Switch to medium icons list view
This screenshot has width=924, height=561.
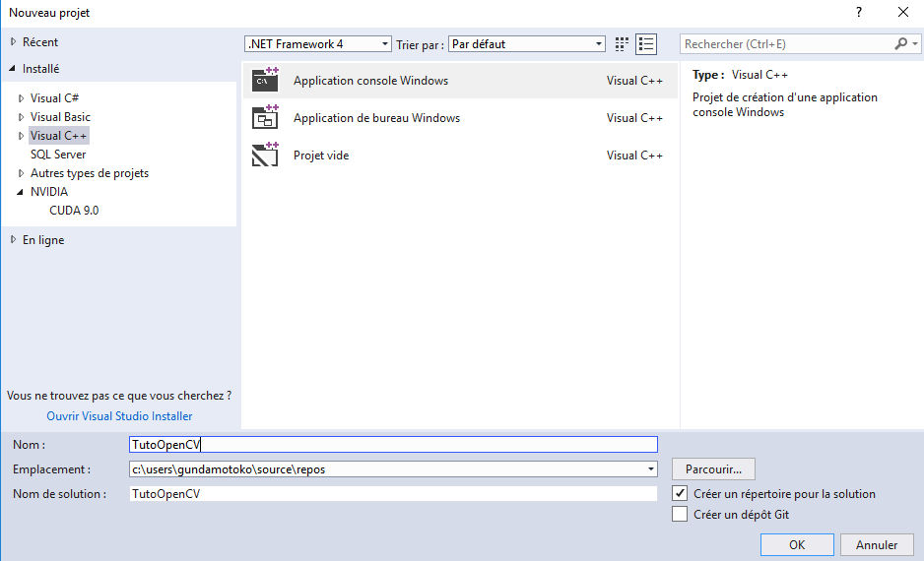pos(646,44)
